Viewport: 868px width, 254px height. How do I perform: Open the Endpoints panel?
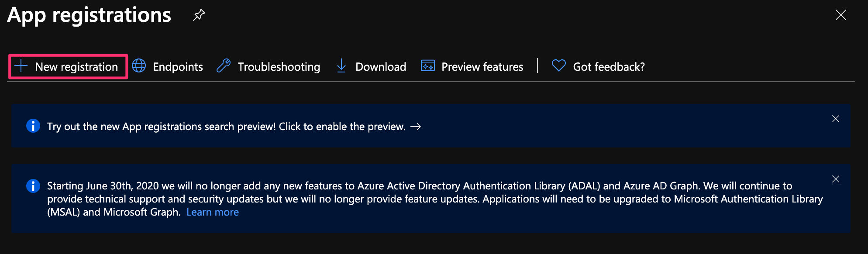(177, 66)
